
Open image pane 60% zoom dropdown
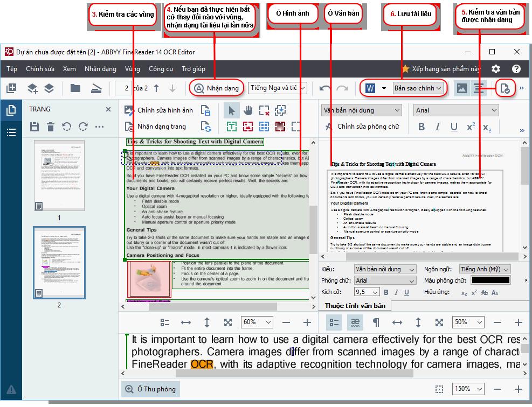(257, 322)
